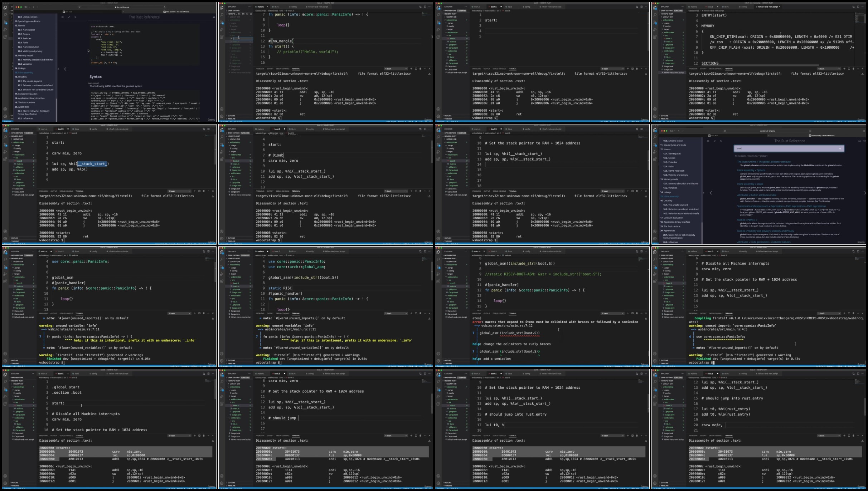
Task: Open 'Inline assembly » Options' search result
Action: point(751,170)
